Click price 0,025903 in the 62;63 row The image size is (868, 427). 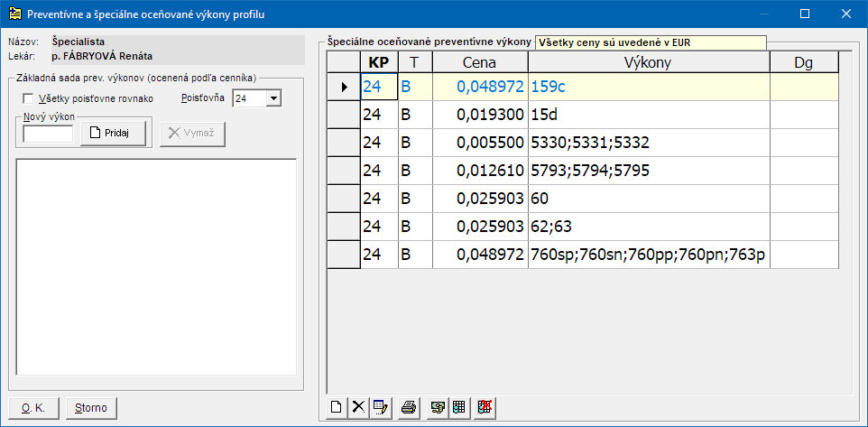480,227
